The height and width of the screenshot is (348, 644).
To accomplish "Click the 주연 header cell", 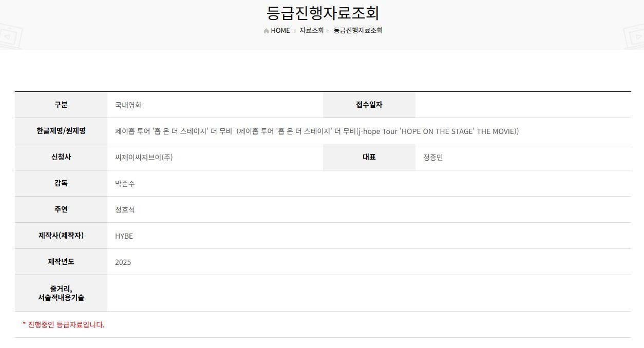I will [61, 209].
